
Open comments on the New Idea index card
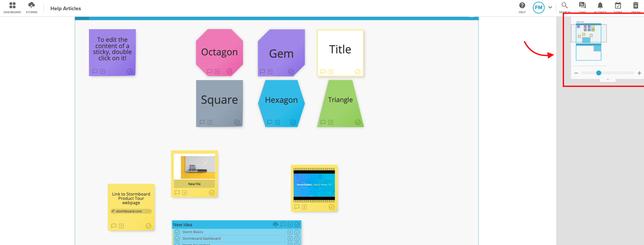[283, 225]
